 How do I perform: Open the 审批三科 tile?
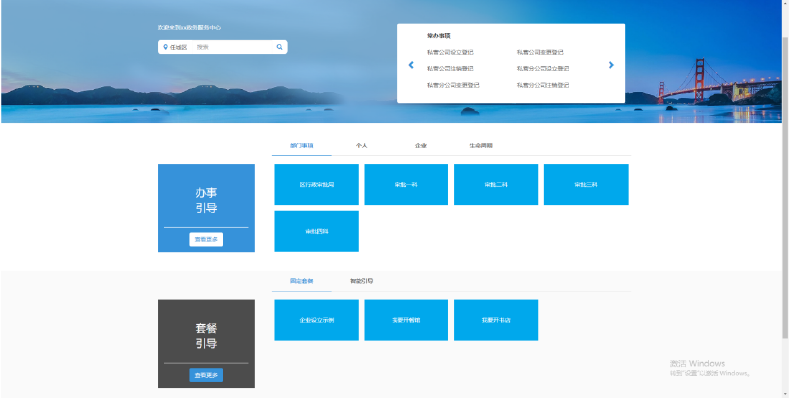[586, 185]
